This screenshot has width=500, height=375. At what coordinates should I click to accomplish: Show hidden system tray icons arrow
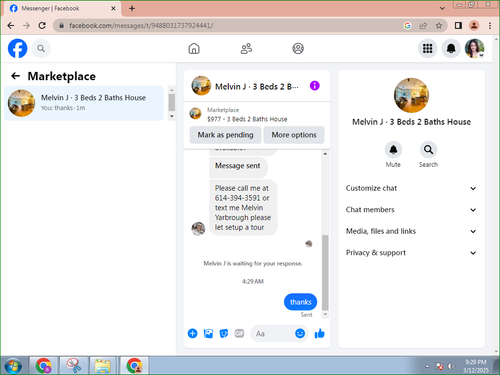tap(427, 366)
